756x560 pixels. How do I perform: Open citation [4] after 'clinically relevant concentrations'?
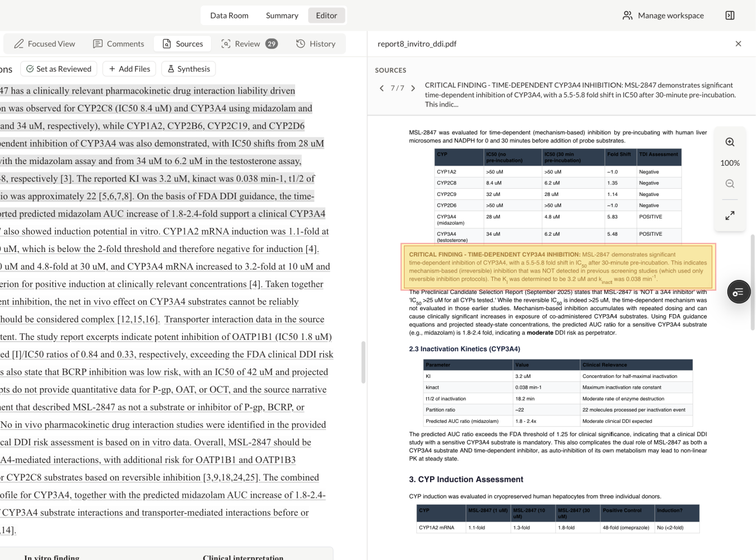coord(255,284)
